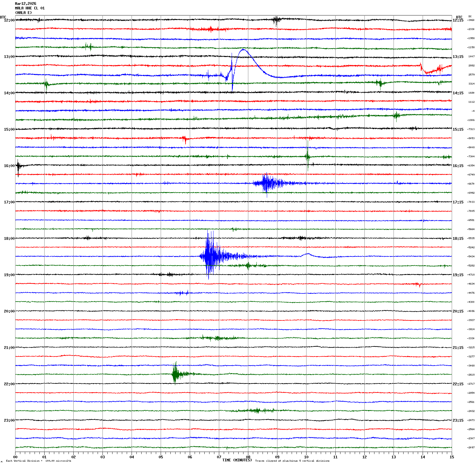The width and height of the screenshot is (476, 465).
Task: Click the DC column header at top right
Action: (470, 16)
